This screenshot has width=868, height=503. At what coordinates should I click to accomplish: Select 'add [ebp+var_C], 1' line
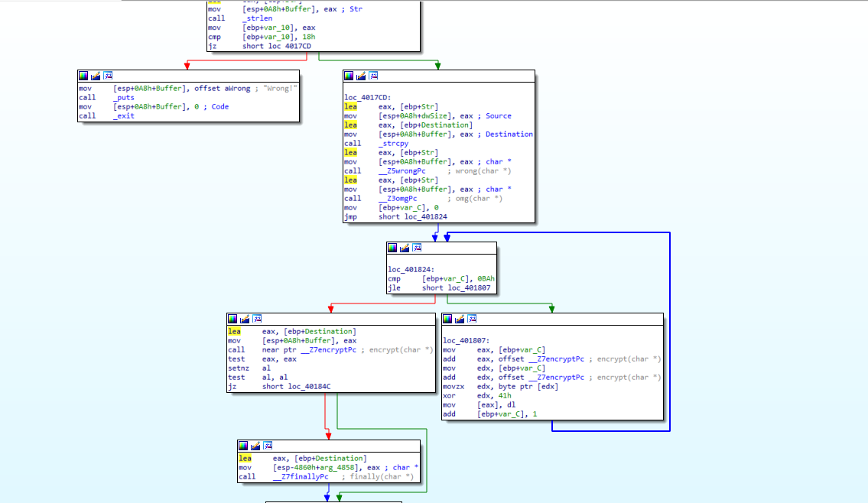(x=490, y=414)
